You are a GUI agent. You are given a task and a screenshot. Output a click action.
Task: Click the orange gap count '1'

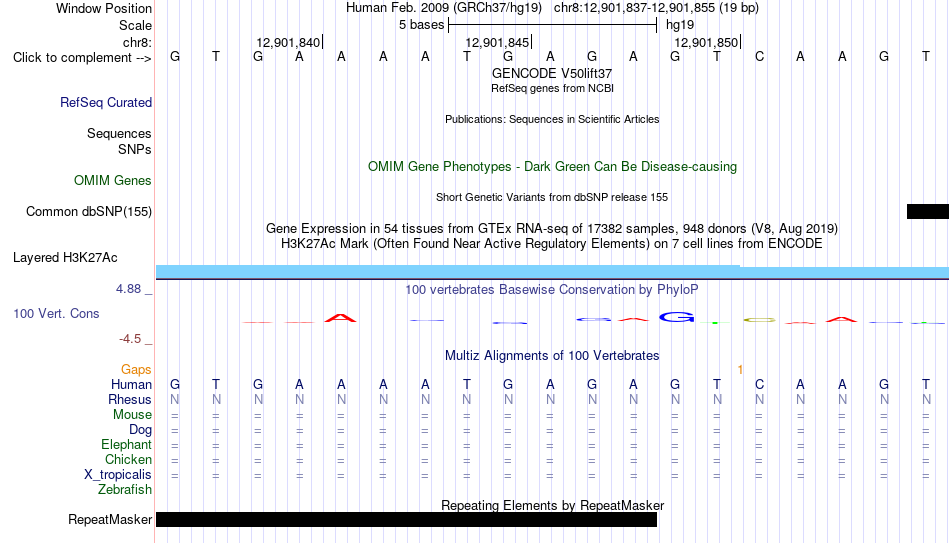[740, 370]
